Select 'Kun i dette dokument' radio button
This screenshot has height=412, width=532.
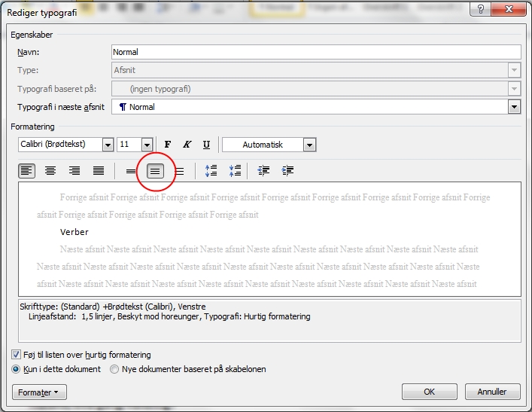pos(17,369)
